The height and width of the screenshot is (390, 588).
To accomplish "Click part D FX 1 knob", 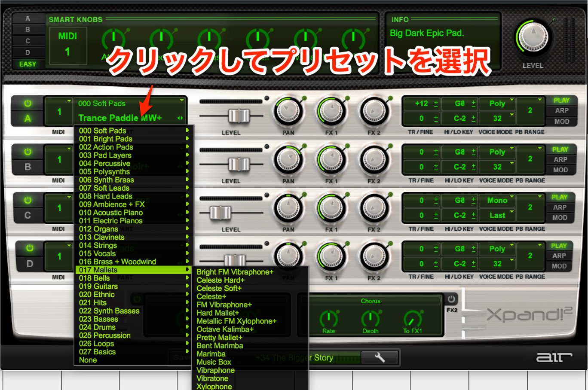I will [331, 256].
